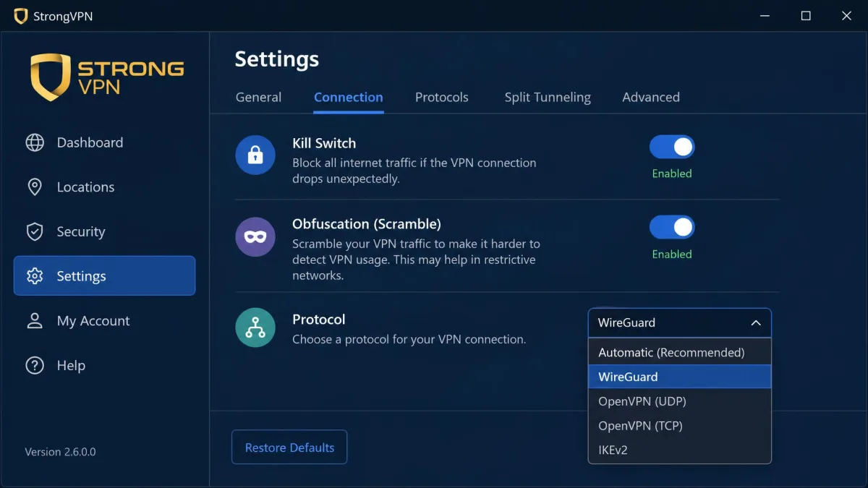Click the Obfuscation (Scramble) title
The height and width of the screenshot is (488, 868).
point(367,224)
